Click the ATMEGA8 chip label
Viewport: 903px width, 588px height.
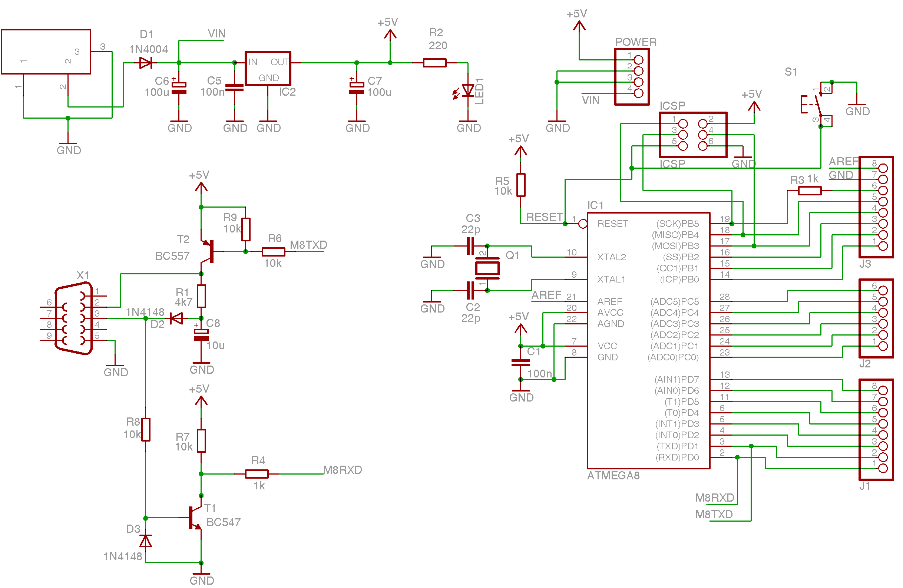click(613, 475)
